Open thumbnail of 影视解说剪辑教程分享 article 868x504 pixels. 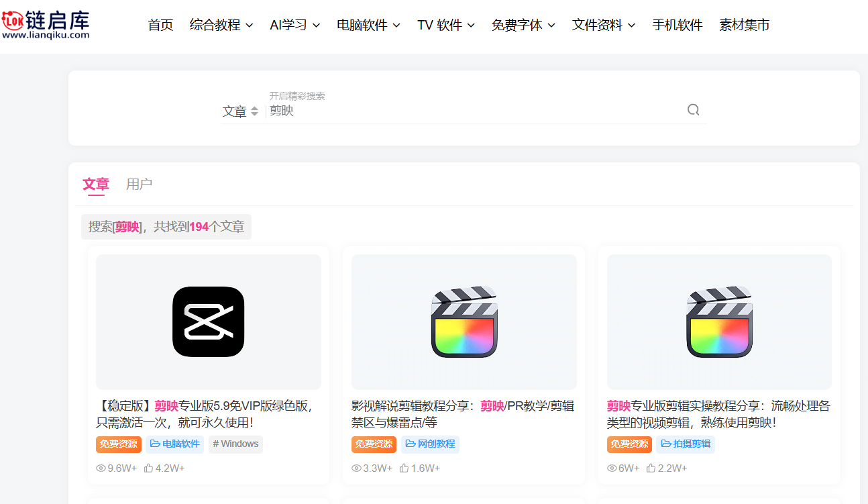(464, 322)
